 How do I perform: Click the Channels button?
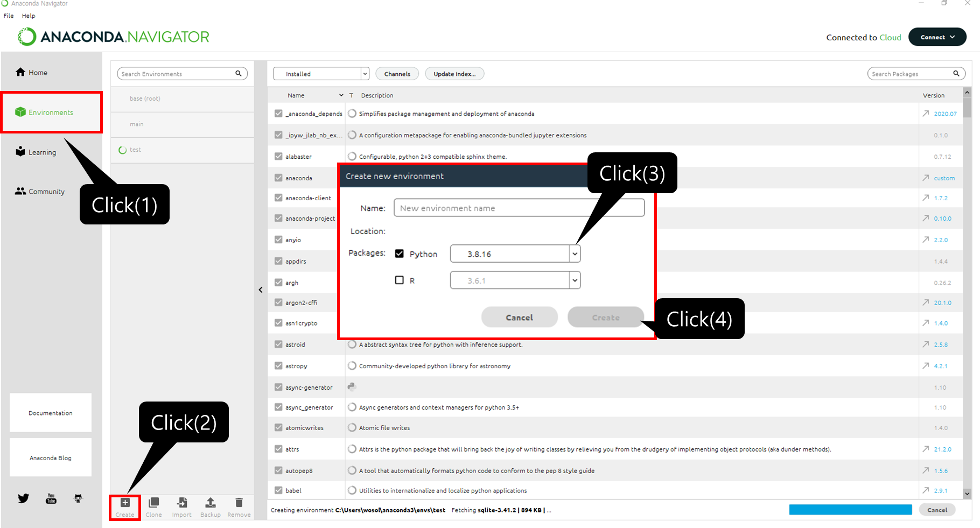[x=397, y=74]
